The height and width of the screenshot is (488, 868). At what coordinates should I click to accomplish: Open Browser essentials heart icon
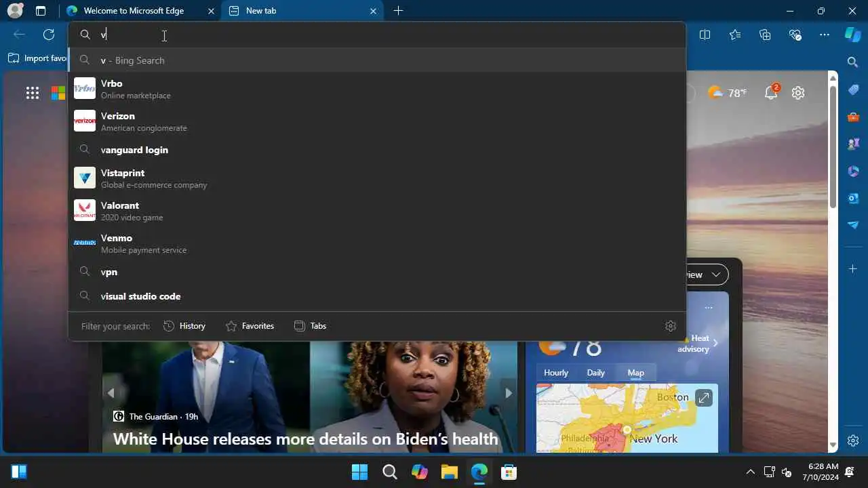click(795, 35)
